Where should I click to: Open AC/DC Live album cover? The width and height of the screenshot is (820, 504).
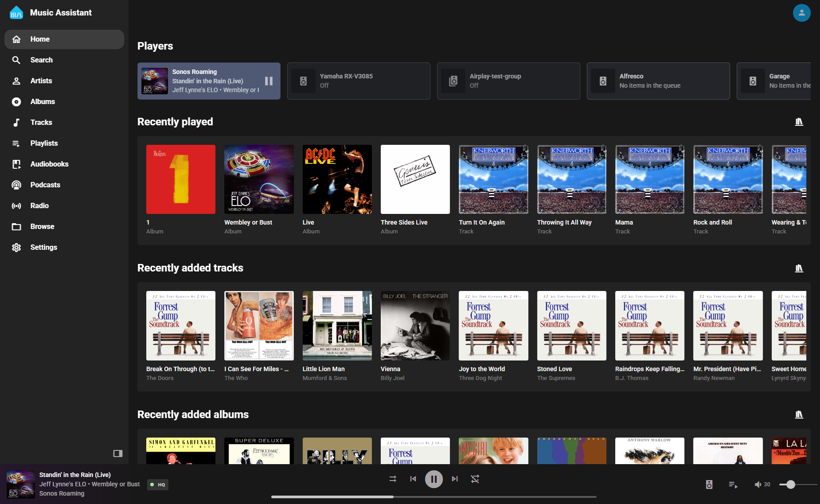pos(337,179)
